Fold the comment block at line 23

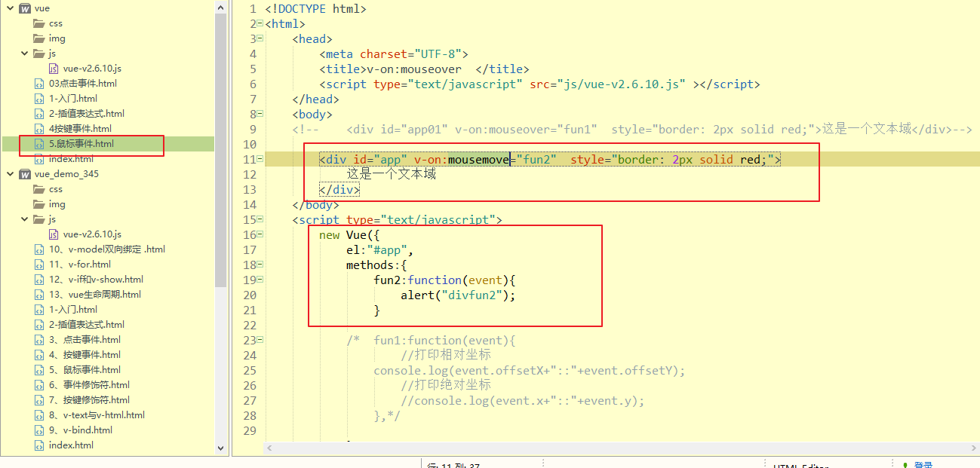[x=260, y=340]
